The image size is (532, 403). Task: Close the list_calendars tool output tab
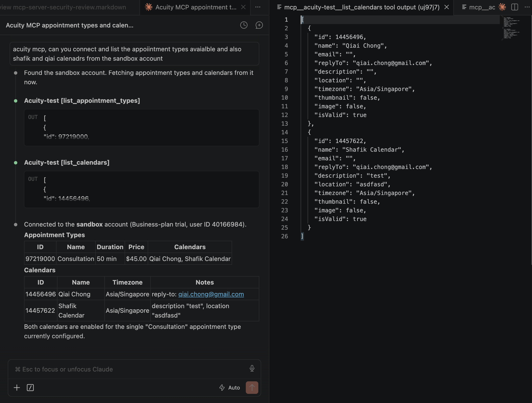click(x=446, y=7)
